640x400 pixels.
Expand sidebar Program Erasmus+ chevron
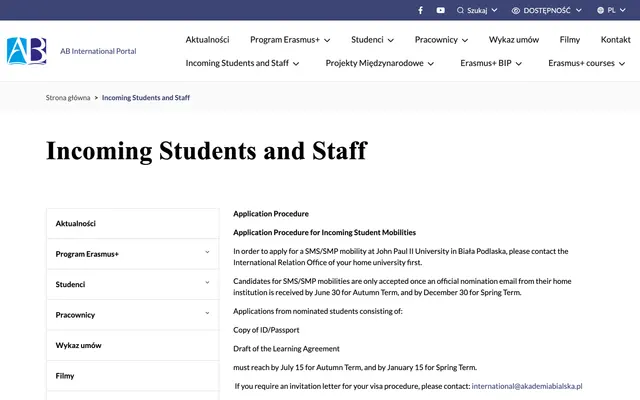(x=207, y=252)
